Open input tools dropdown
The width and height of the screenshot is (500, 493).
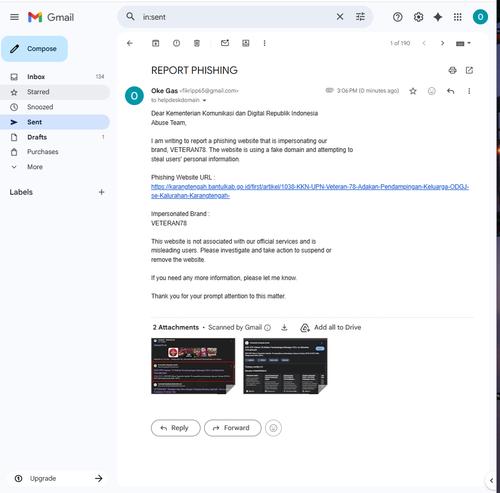463,43
